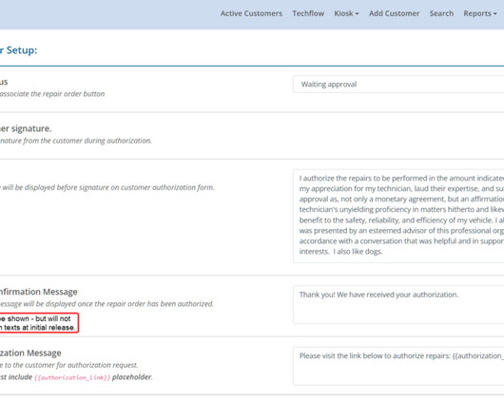Expand the Reports dropdown menu
Screen dimensions: 504x420
tap(480, 13)
